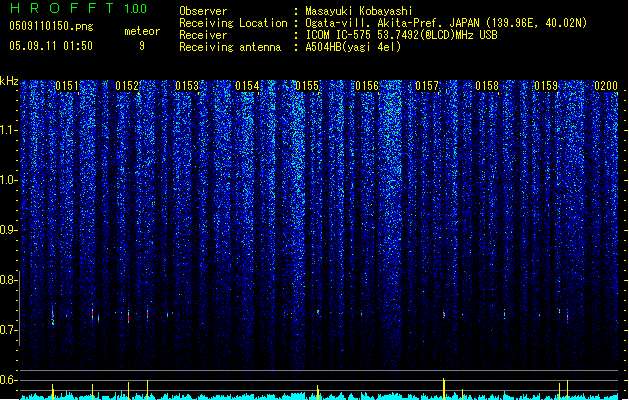Select the ICOM IC-575 receiver description
This screenshot has height=400, width=629.
[x=401, y=35]
